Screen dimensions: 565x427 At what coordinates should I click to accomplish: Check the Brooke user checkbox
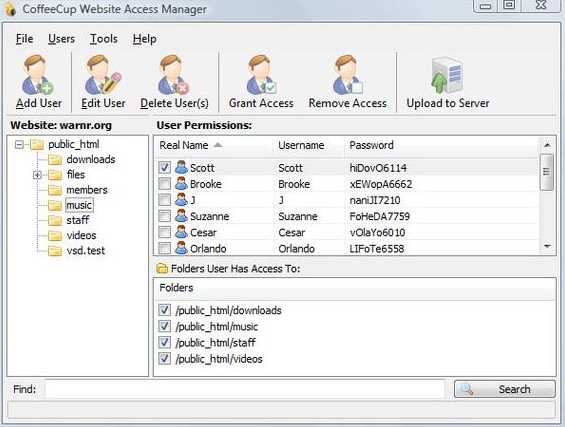click(x=165, y=183)
